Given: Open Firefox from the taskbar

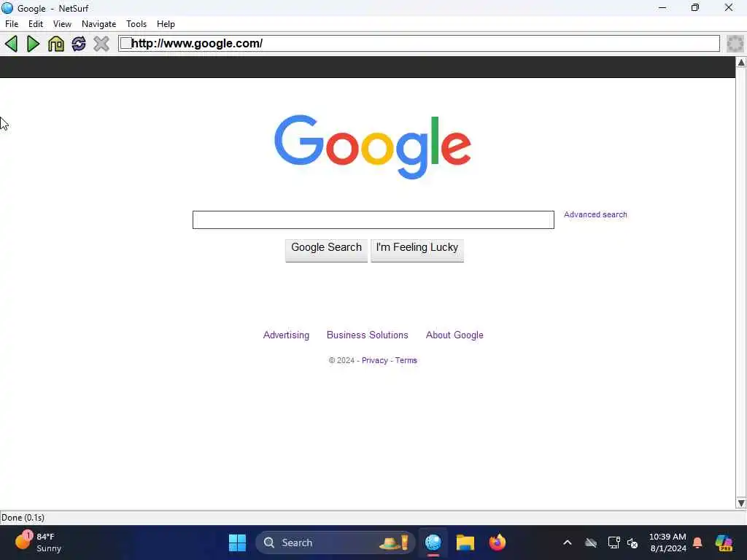Looking at the screenshot, I should click(498, 542).
